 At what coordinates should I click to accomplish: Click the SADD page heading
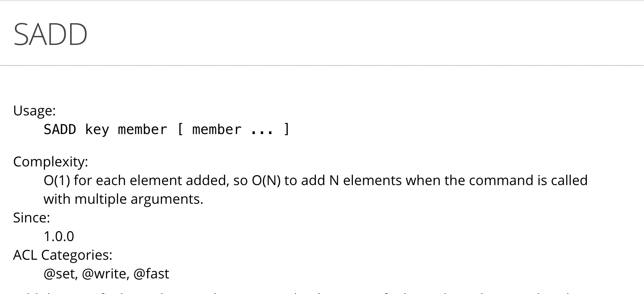tap(50, 34)
